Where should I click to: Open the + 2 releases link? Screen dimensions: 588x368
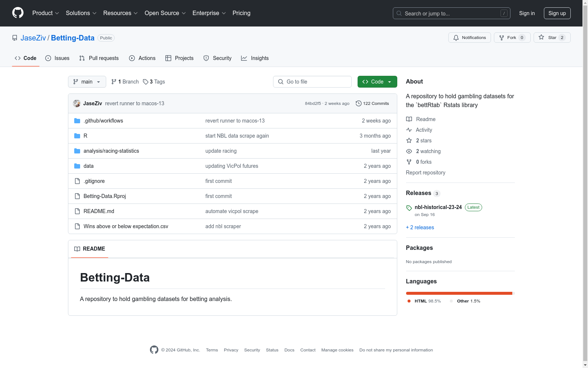pyautogui.click(x=420, y=227)
